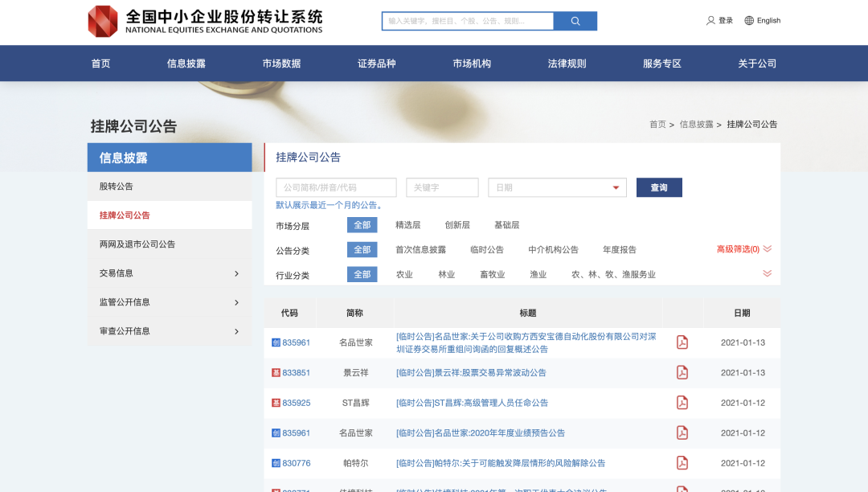Click the search magnifier icon

[575, 20]
